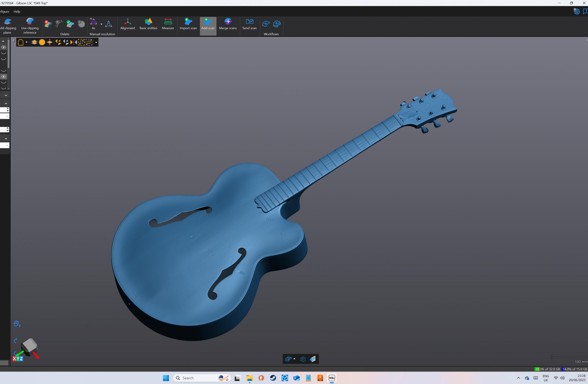Click the globe language icon

[577, 11]
